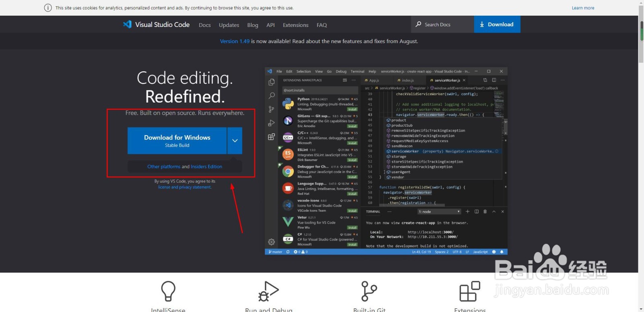644x312 pixels.
Task: Click inside the Search Docs field
Action: tap(442, 24)
